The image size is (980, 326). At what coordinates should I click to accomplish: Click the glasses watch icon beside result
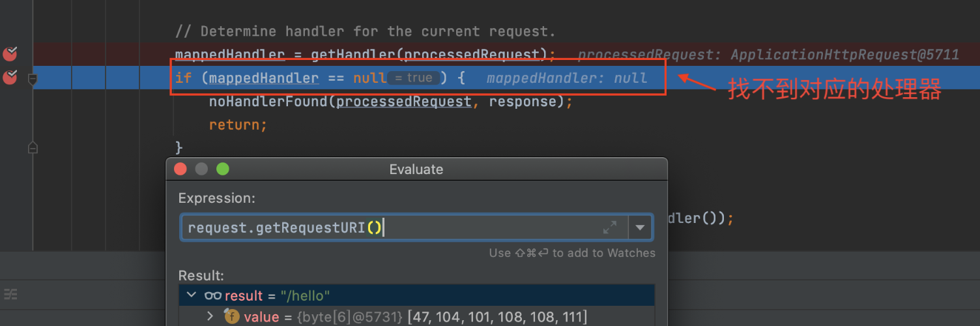pos(212,295)
